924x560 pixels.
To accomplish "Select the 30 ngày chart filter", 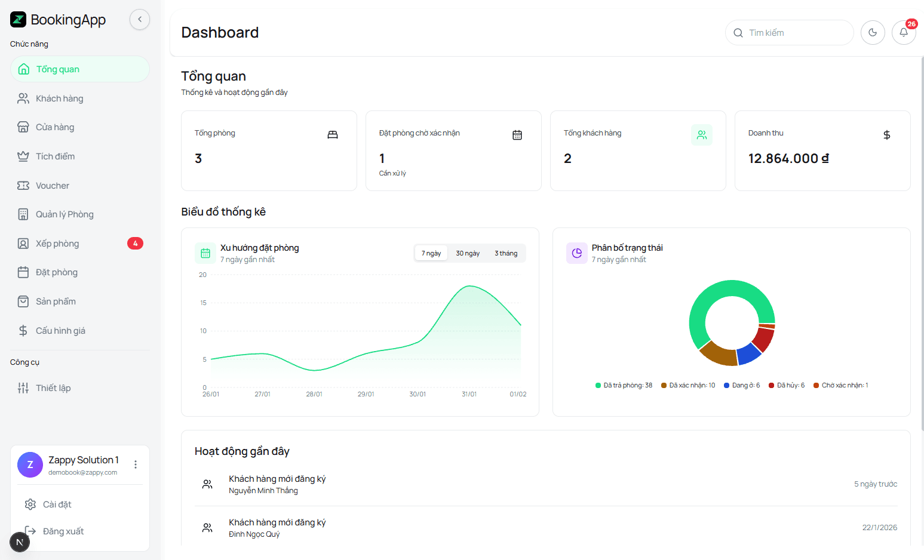I will (467, 253).
